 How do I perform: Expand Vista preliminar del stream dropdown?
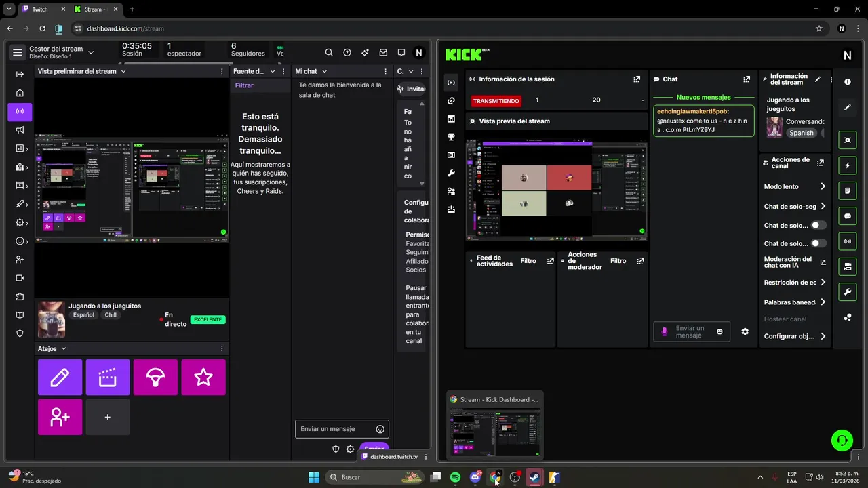pos(123,71)
